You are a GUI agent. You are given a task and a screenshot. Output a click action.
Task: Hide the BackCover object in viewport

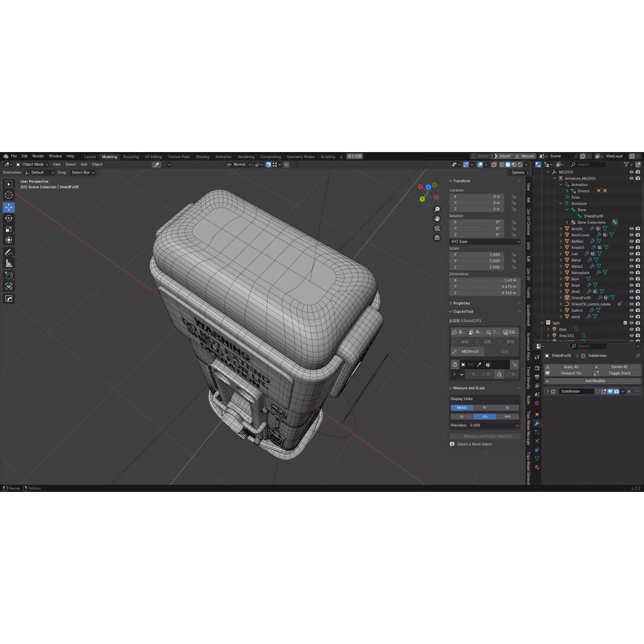(x=631, y=235)
